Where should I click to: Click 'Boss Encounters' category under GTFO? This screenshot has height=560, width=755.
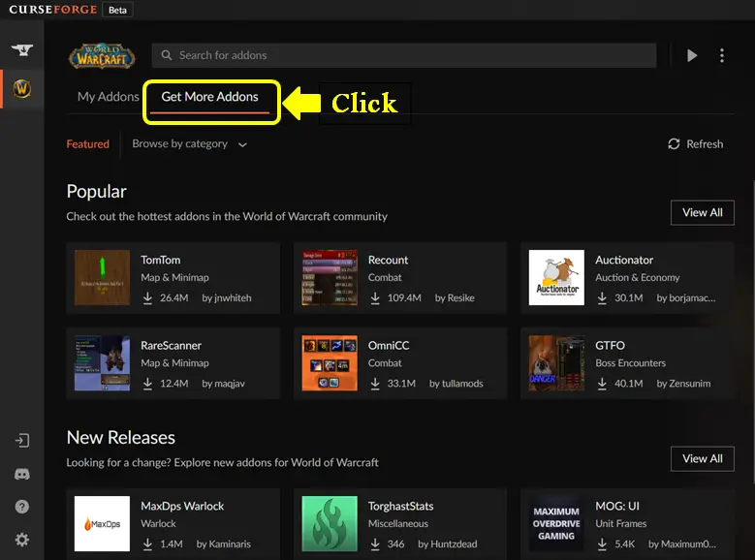(630, 363)
